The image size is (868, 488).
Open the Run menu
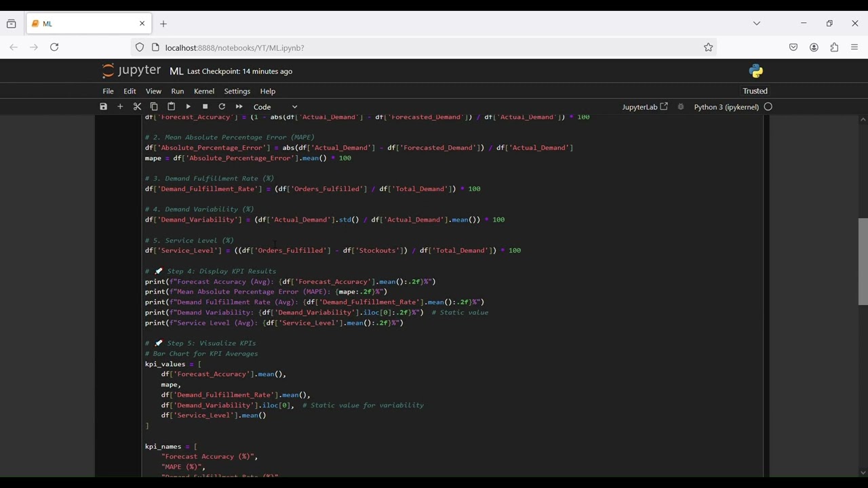tap(178, 91)
